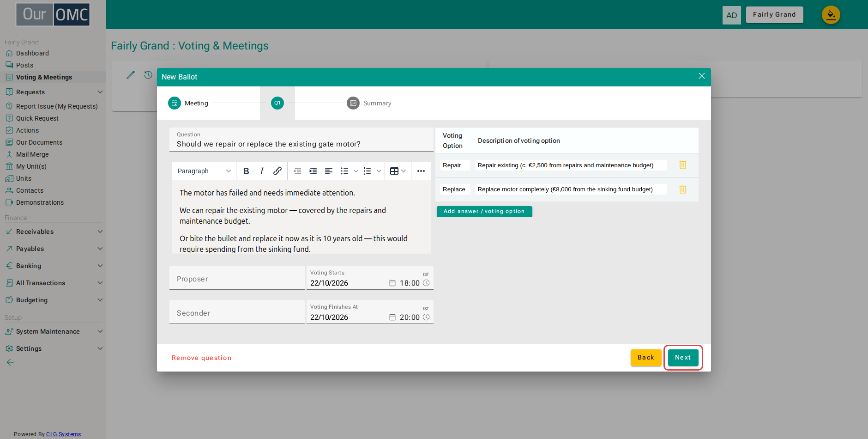Image resolution: width=868 pixels, height=439 pixels.
Task: Expand numbered list style dropdown arrow
Action: (x=379, y=171)
